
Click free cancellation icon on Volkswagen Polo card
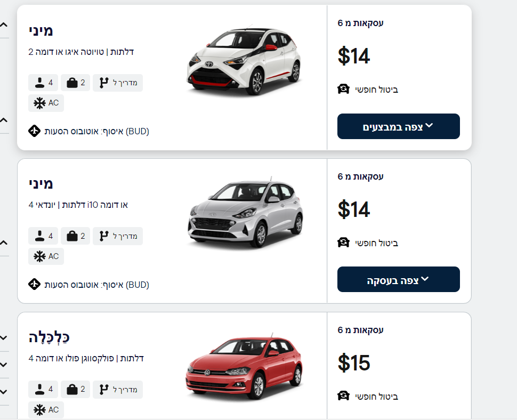[344, 396]
